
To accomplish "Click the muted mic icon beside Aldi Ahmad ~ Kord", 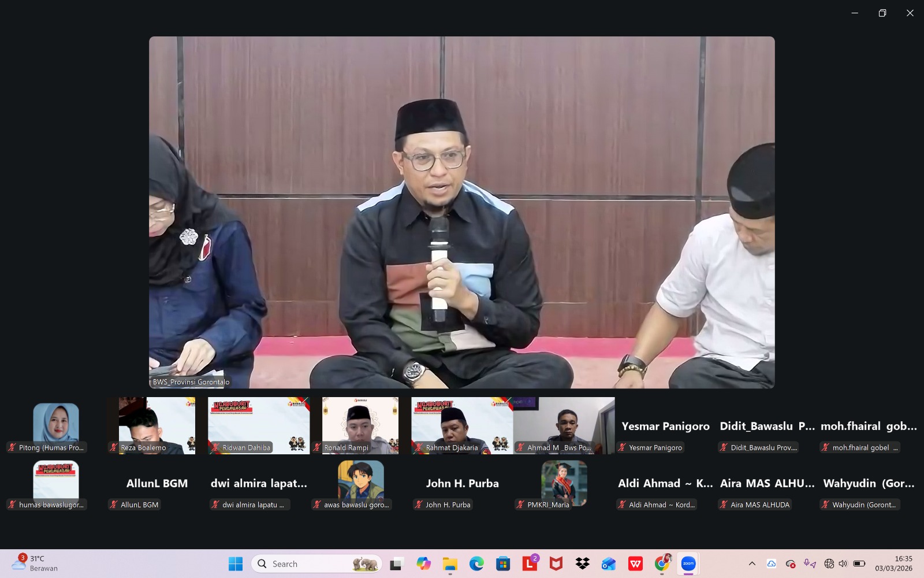I will (622, 505).
